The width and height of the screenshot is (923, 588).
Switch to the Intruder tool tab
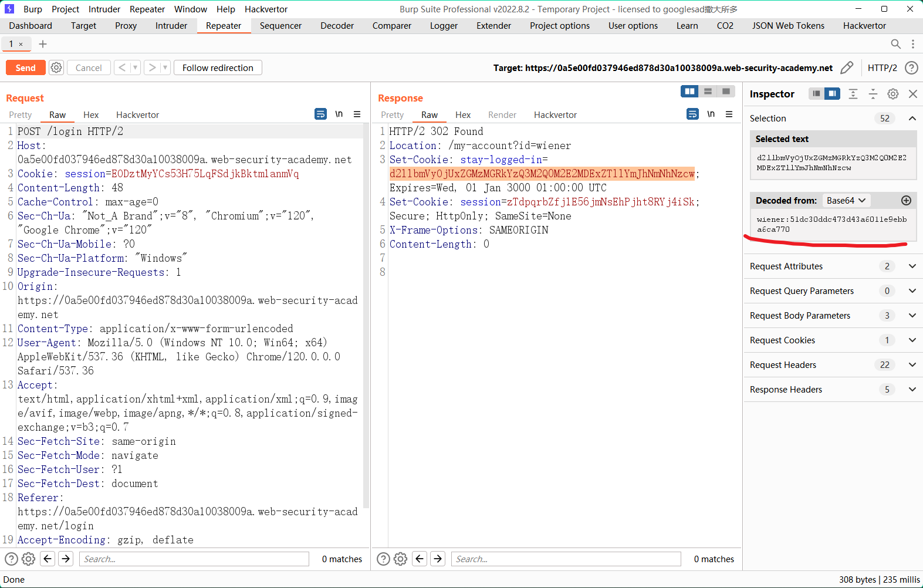tap(171, 25)
